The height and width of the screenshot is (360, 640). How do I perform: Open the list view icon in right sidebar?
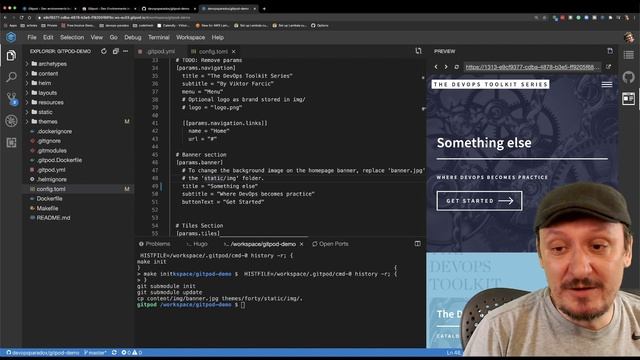(x=629, y=55)
